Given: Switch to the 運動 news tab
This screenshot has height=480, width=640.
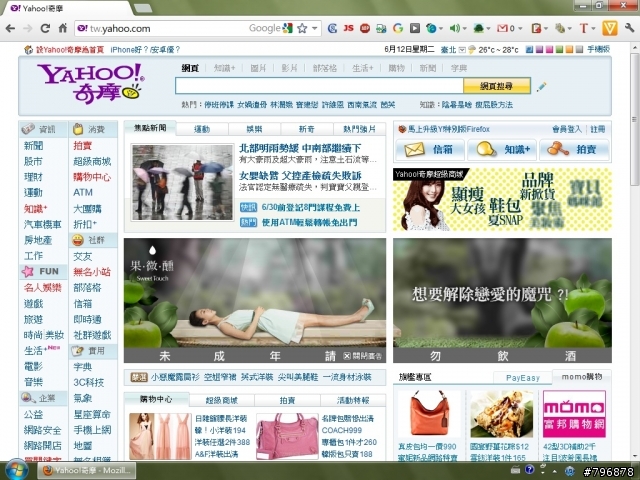Looking at the screenshot, I should click(x=202, y=129).
